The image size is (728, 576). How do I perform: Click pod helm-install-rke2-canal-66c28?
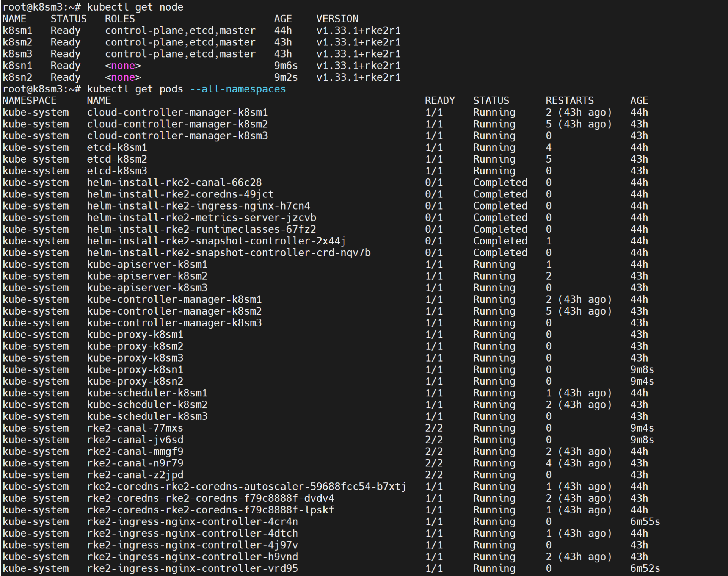174,183
